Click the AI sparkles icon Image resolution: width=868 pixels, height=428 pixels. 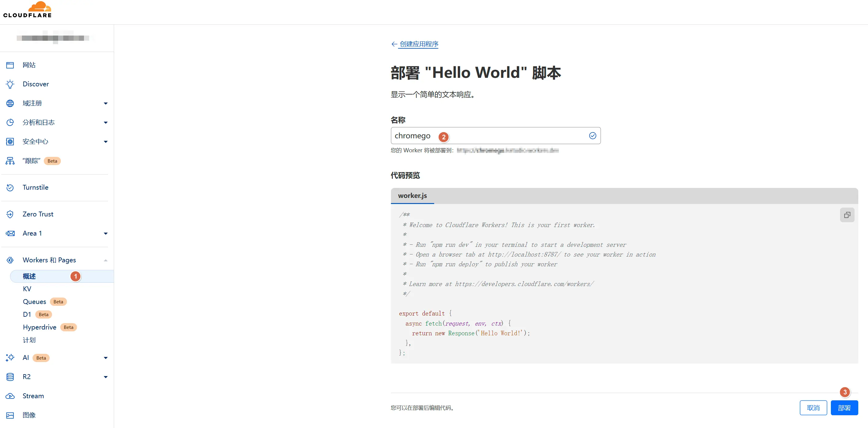pos(10,357)
